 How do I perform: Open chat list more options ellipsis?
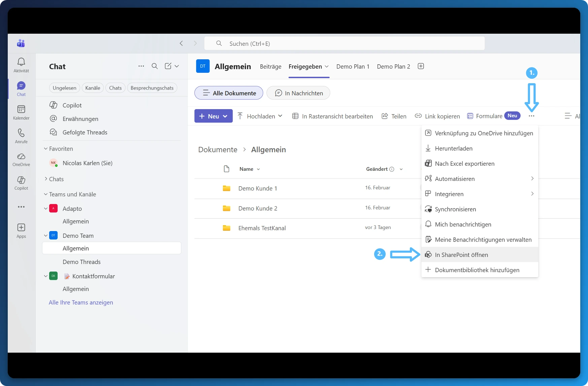pyautogui.click(x=141, y=66)
